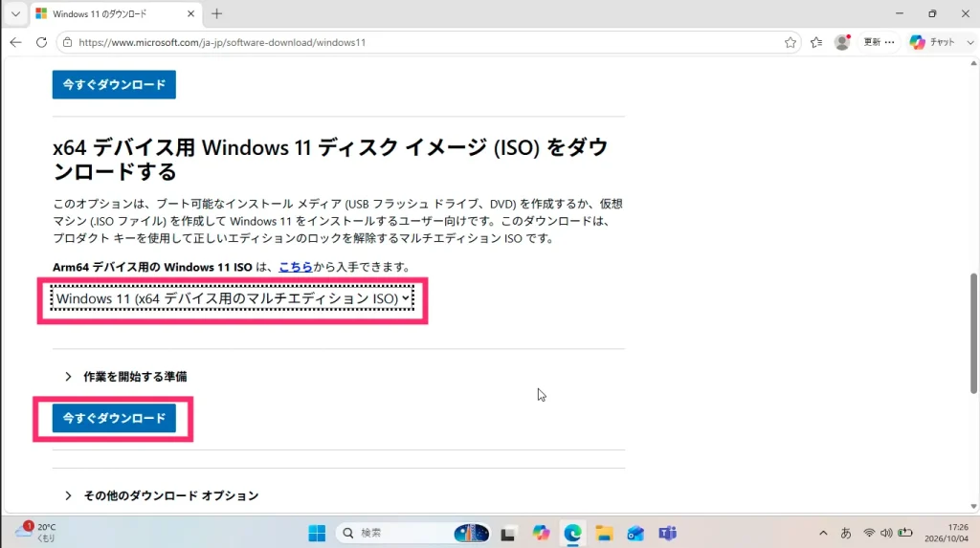Open Task View on the taskbar
The width and height of the screenshot is (980, 548).
pyautogui.click(x=507, y=534)
